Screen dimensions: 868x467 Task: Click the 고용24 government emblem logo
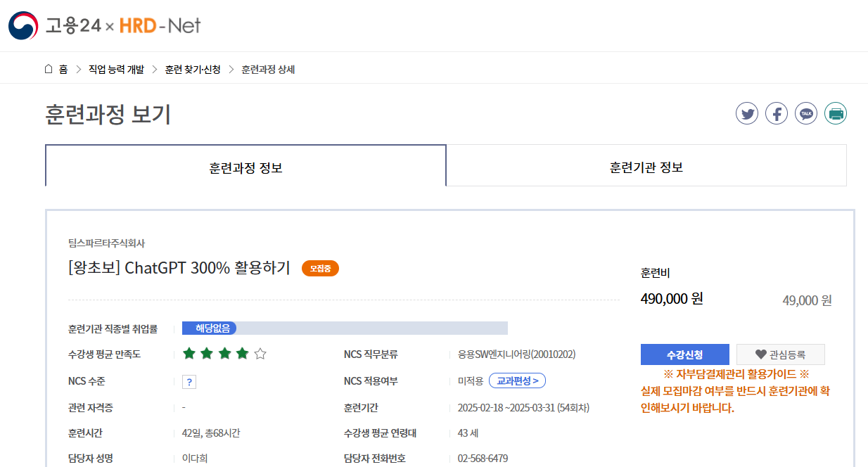pos(23,26)
